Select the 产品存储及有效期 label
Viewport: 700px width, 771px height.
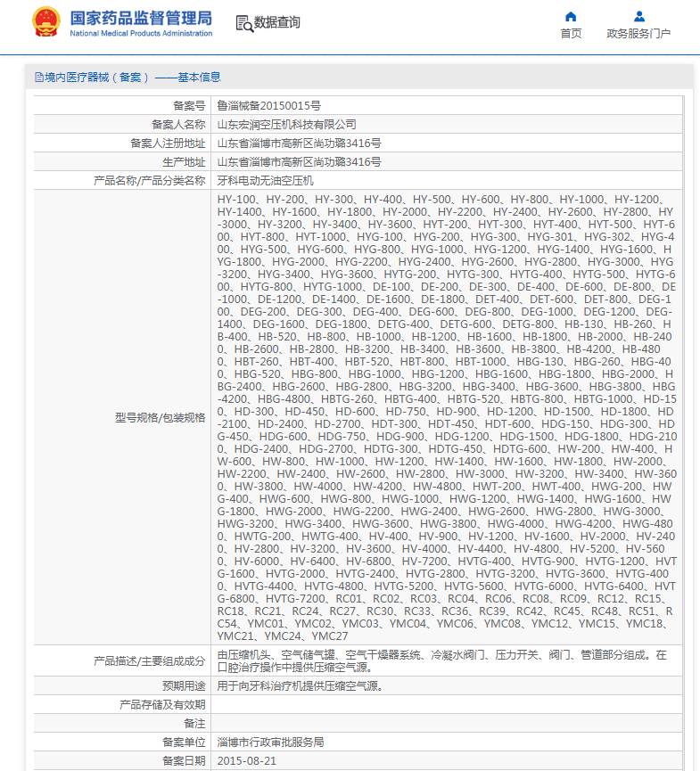(x=162, y=705)
